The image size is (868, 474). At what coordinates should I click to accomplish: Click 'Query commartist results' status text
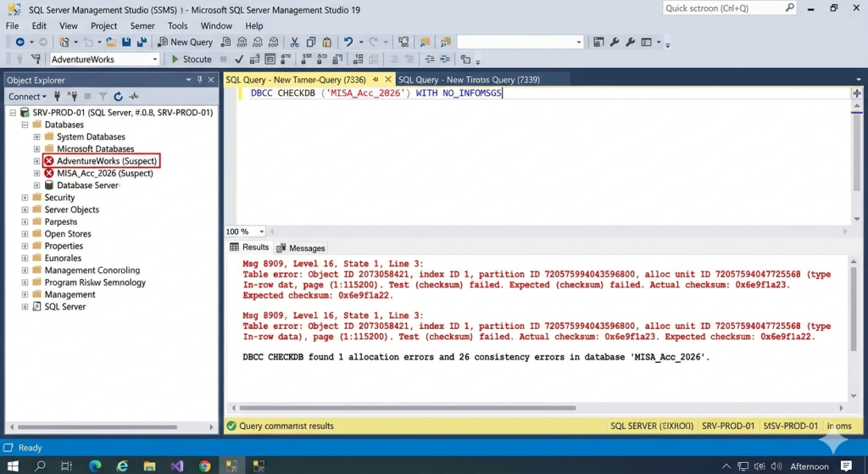[287, 426]
